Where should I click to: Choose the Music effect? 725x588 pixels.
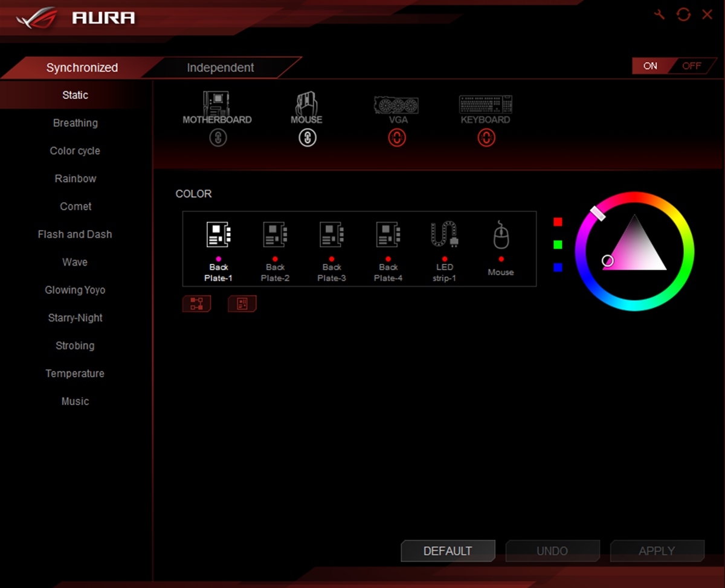tap(76, 401)
